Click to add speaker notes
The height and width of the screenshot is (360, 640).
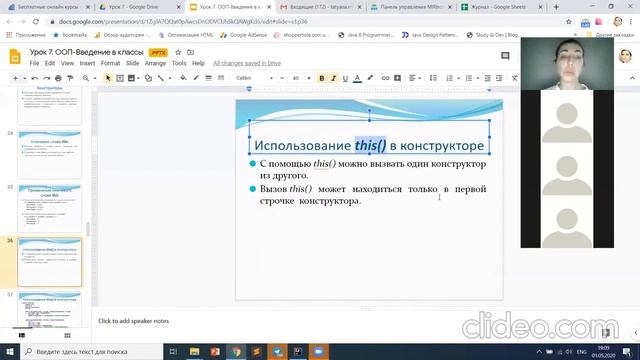[133, 321]
